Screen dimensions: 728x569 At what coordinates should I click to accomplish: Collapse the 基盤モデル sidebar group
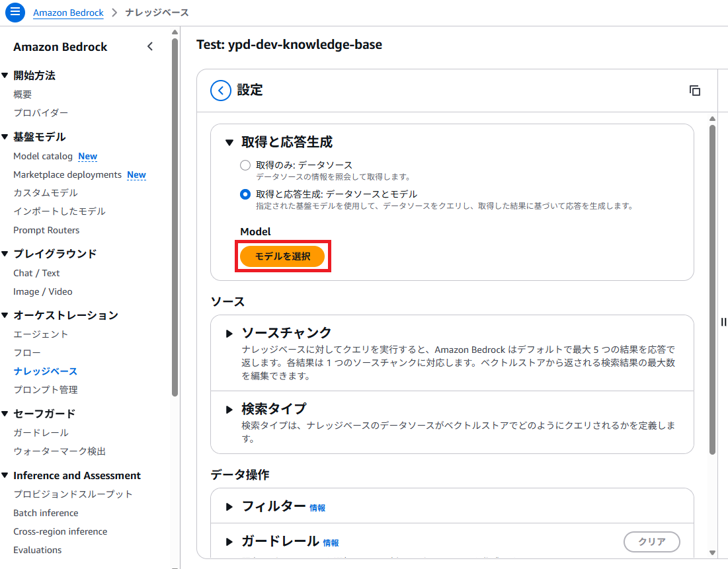pos(5,137)
